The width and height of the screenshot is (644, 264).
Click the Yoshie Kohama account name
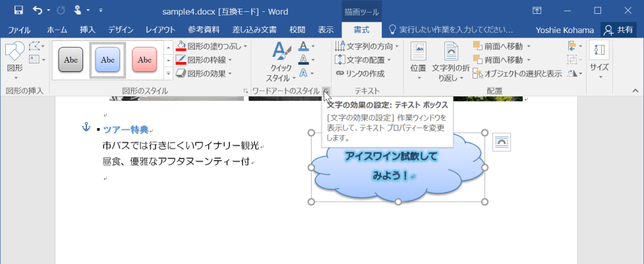click(565, 30)
